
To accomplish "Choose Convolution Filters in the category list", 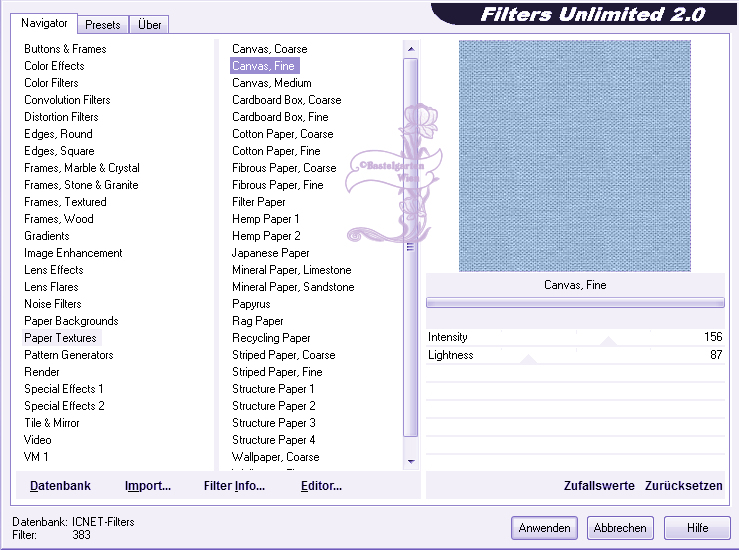I will (67, 100).
